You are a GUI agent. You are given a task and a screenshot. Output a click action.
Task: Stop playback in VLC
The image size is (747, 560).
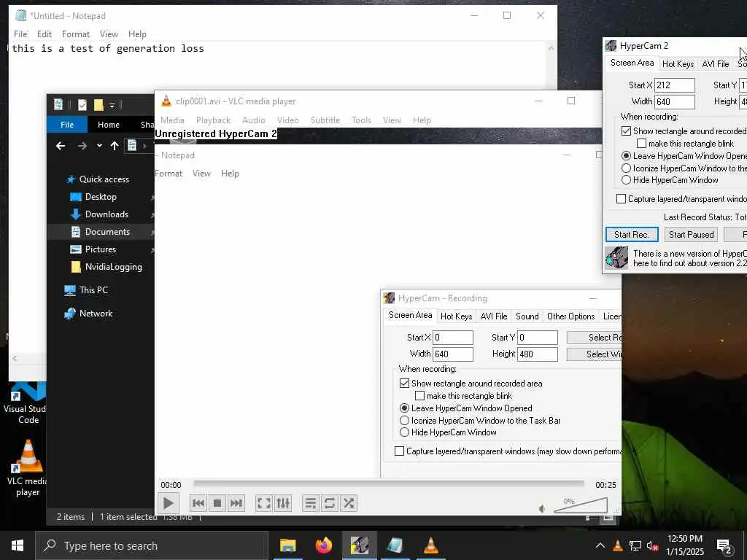click(x=217, y=503)
